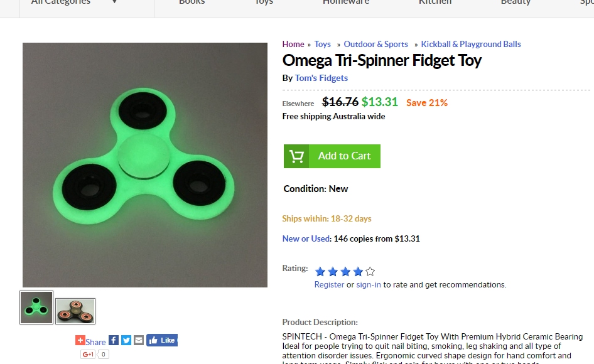The width and height of the screenshot is (594, 364).
Task: Click the Google +1 button
Action: [88, 355]
